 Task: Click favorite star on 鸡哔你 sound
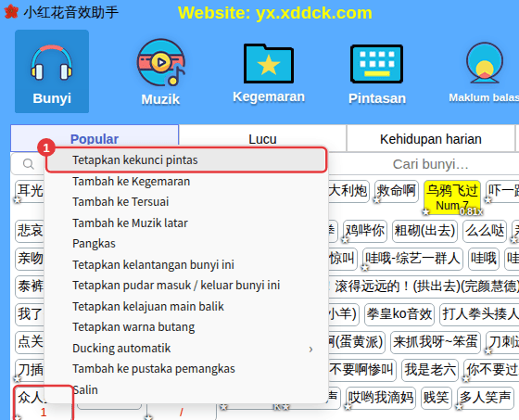345,239
